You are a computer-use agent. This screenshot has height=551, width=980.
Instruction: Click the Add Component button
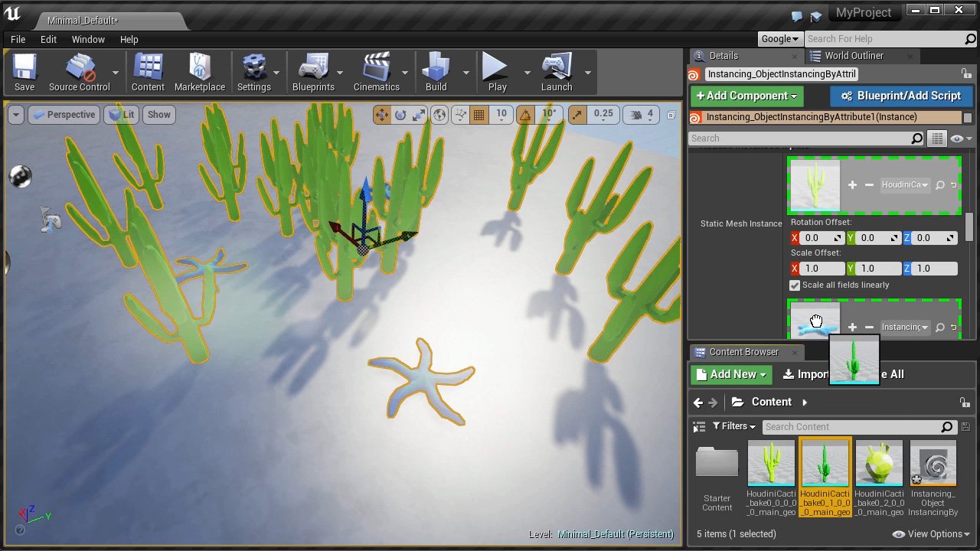746,96
